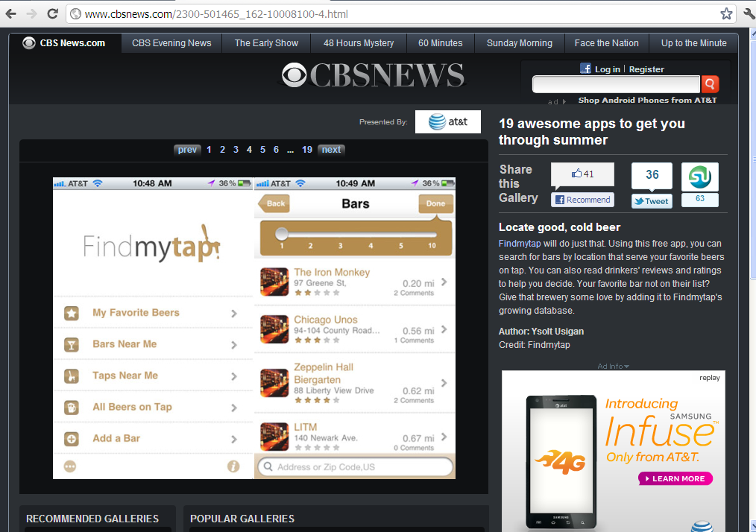Click the browser Forward arrow
756x532 pixels.
[32, 14]
